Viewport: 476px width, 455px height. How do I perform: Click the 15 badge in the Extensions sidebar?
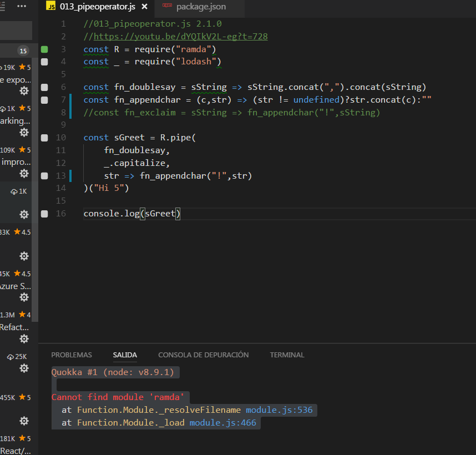[23, 50]
